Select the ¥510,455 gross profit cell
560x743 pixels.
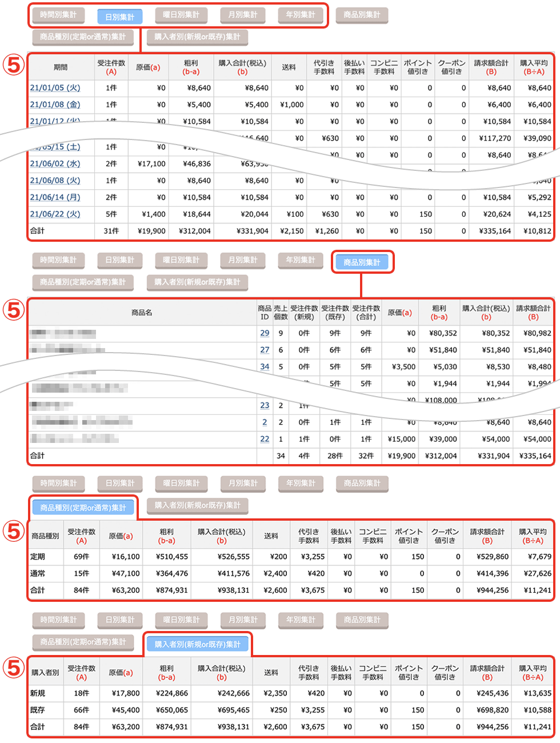(x=166, y=557)
